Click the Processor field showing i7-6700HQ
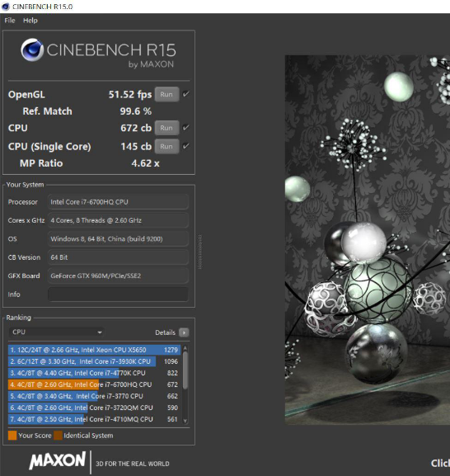 coord(118,202)
